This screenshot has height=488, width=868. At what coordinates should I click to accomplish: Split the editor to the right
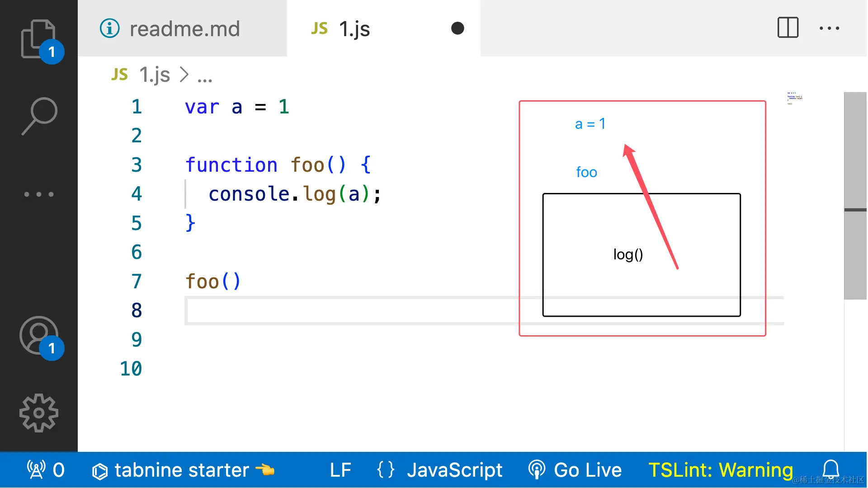pos(788,28)
